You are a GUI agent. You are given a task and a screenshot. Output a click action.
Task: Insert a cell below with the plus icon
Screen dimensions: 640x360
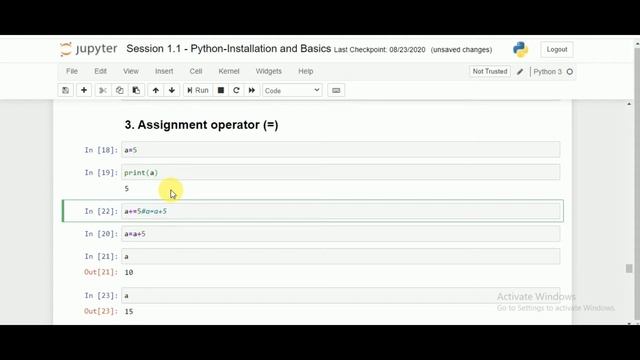click(84, 90)
